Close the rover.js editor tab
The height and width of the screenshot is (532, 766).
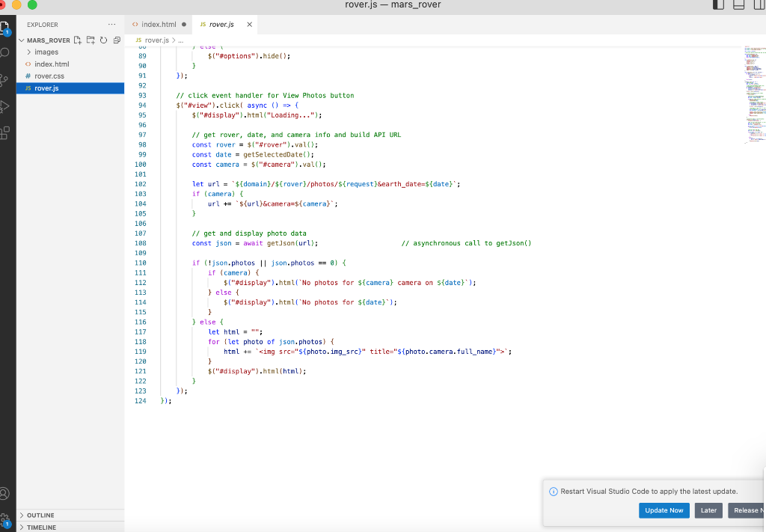[250, 25]
